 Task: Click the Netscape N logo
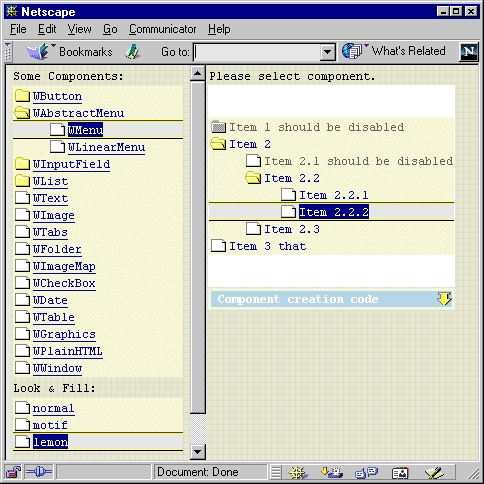469,52
